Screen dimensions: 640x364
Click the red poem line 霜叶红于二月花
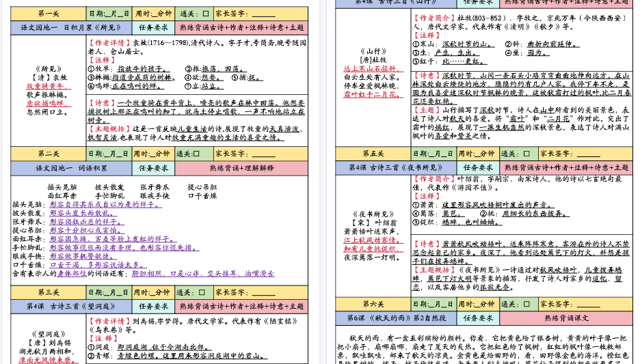tap(373, 94)
